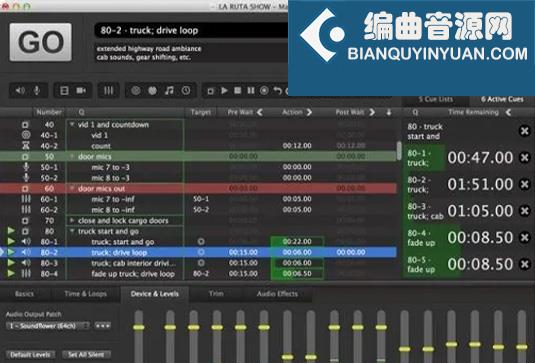Add a Stop cue with square icon

tap(237, 90)
